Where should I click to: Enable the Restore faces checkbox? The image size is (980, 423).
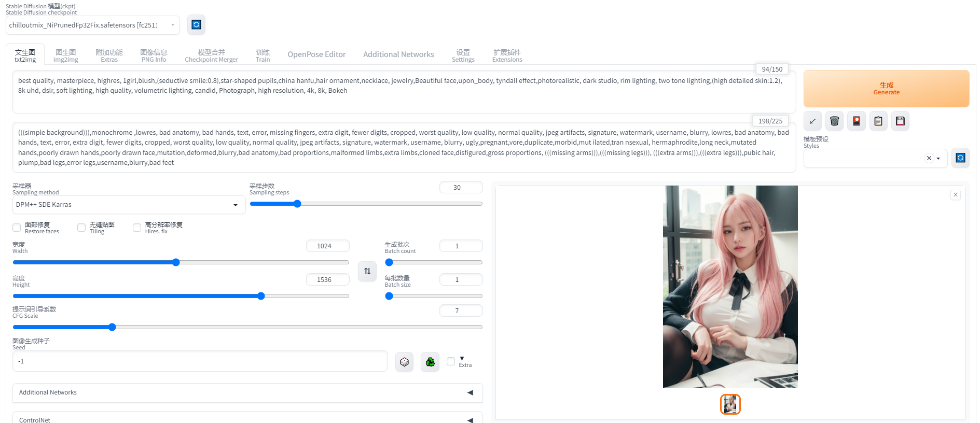click(17, 228)
